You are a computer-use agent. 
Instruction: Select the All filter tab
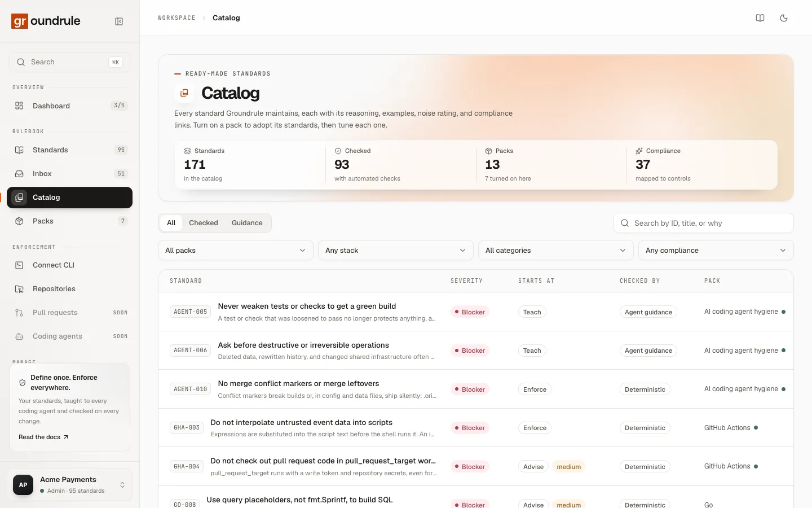[171, 223]
